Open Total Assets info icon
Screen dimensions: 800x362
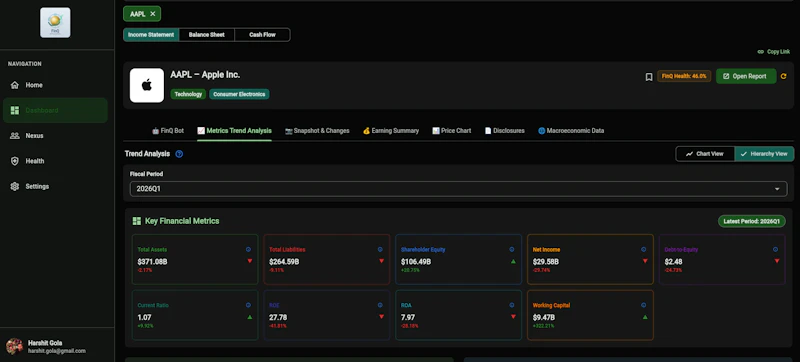click(248, 250)
